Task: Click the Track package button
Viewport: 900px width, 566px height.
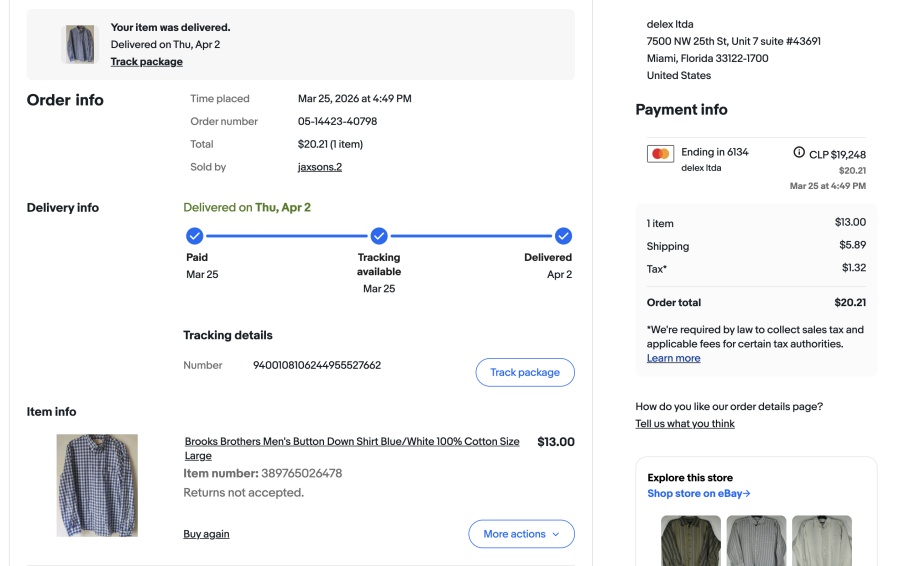Action: 524,372
